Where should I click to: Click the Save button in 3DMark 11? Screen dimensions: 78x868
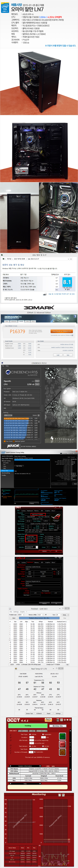click(68, 355)
